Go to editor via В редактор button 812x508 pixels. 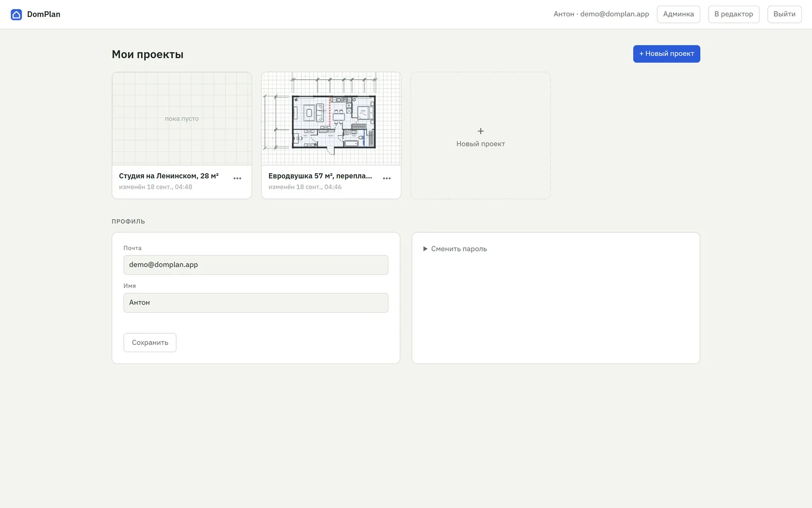pyautogui.click(x=734, y=14)
